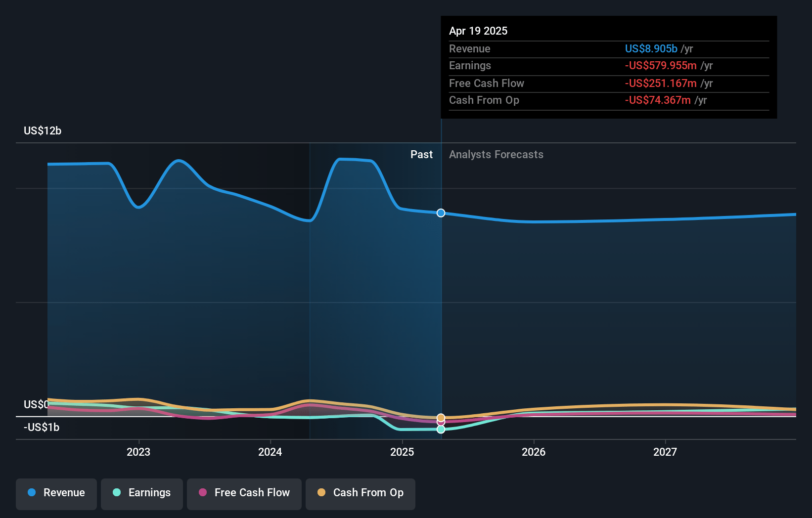Toggle the Revenue legend button
Image resolution: width=812 pixels, height=518 pixels.
[56, 494]
